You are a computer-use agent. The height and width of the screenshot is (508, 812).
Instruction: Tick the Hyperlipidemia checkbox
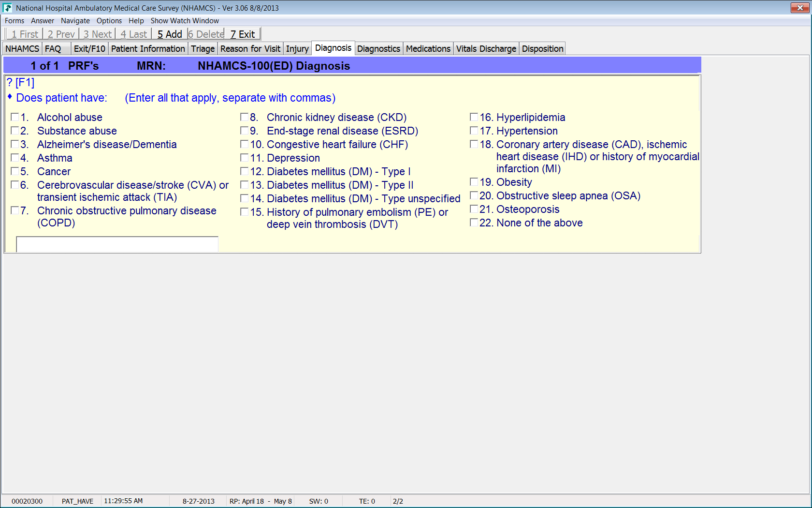tap(474, 117)
